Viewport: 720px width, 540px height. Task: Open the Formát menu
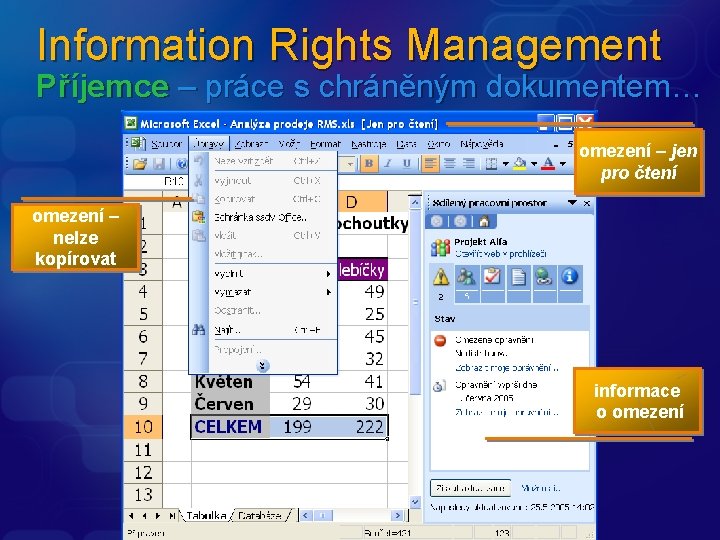click(325, 144)
